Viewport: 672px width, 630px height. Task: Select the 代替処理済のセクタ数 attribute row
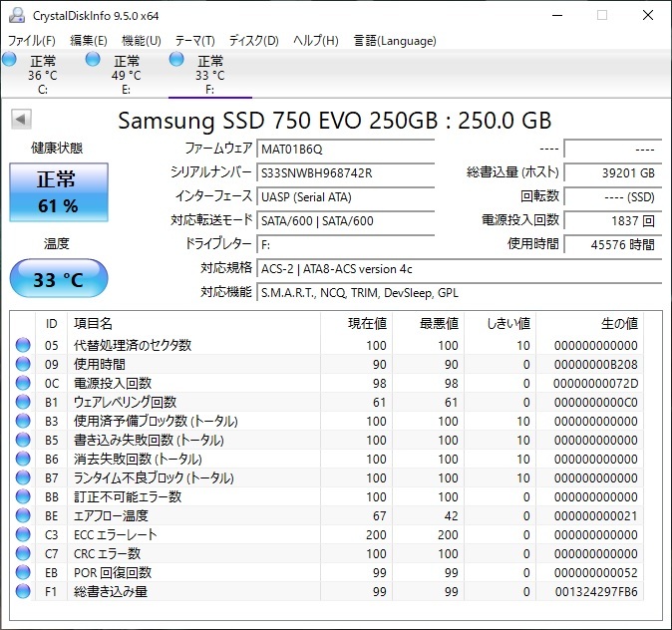[x=327, y=345]
